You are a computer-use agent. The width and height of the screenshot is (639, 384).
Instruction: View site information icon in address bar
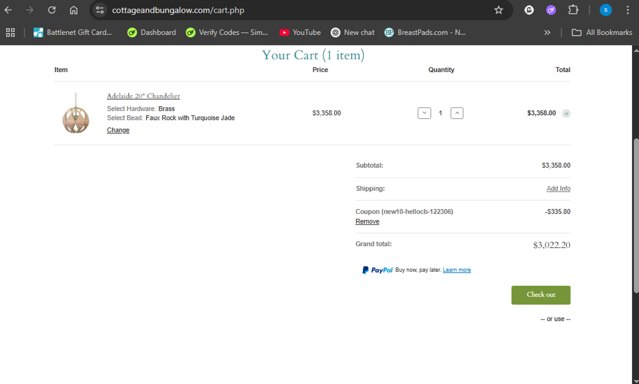(x=100, y=10)
